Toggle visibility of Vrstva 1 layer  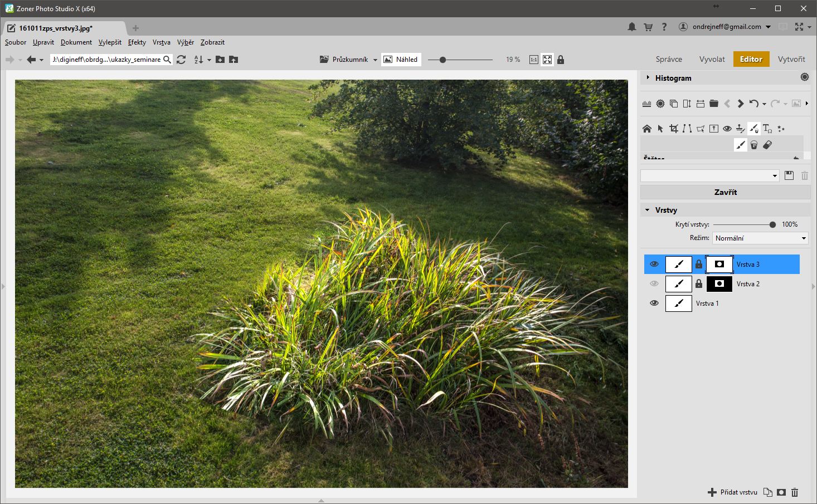click(x=654, y=304)
